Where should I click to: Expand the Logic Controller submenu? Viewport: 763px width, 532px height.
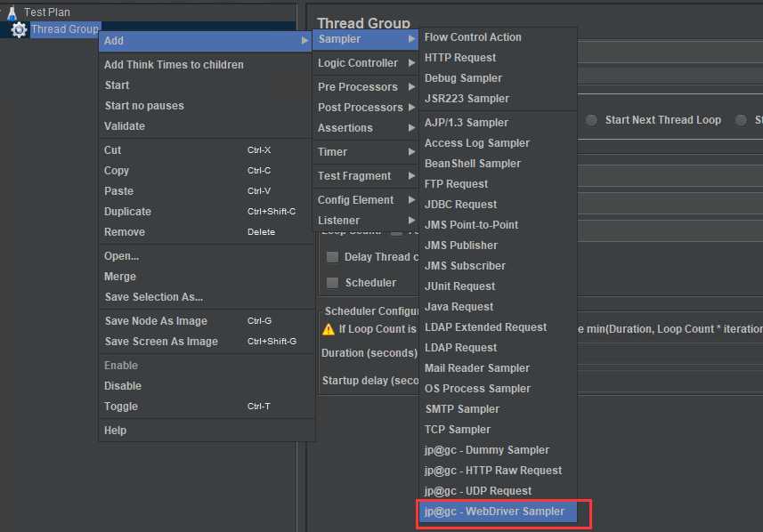(x=365, y=63)
